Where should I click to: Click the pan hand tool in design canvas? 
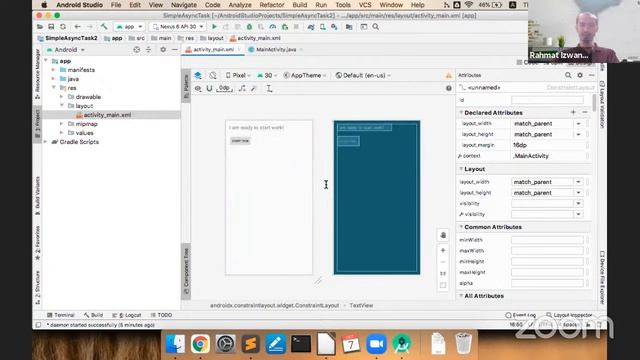443,235
